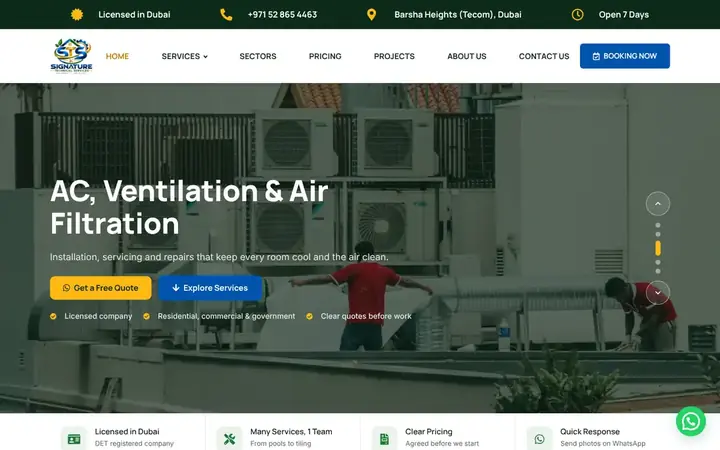The width and height of the screenshot is (720, 450).
Task: Open the floating WhatsApp chat bubble
Action: [x=691, y=421]
